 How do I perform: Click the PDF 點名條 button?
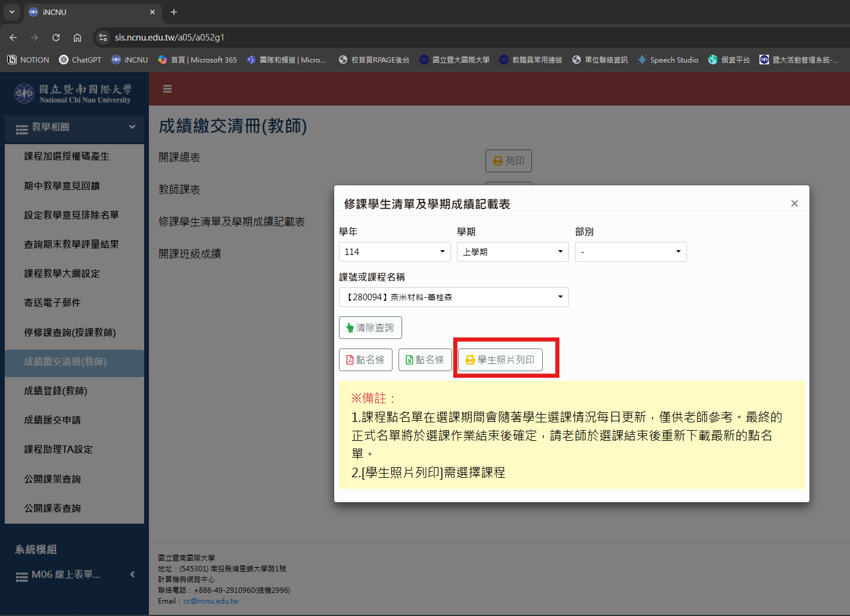coord(365,360)
